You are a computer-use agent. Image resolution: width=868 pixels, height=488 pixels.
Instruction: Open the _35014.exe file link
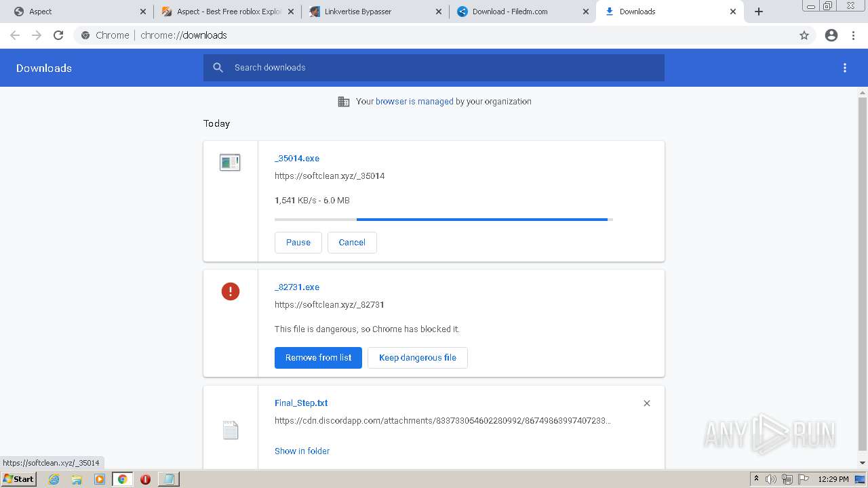[x=297, y=159]
